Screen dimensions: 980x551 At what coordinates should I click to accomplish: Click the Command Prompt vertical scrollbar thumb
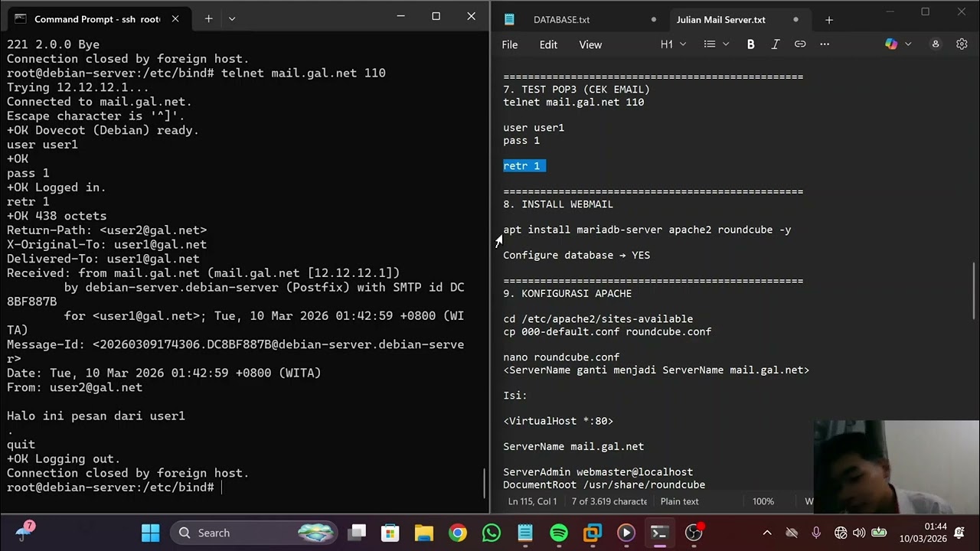pos(485,482)
